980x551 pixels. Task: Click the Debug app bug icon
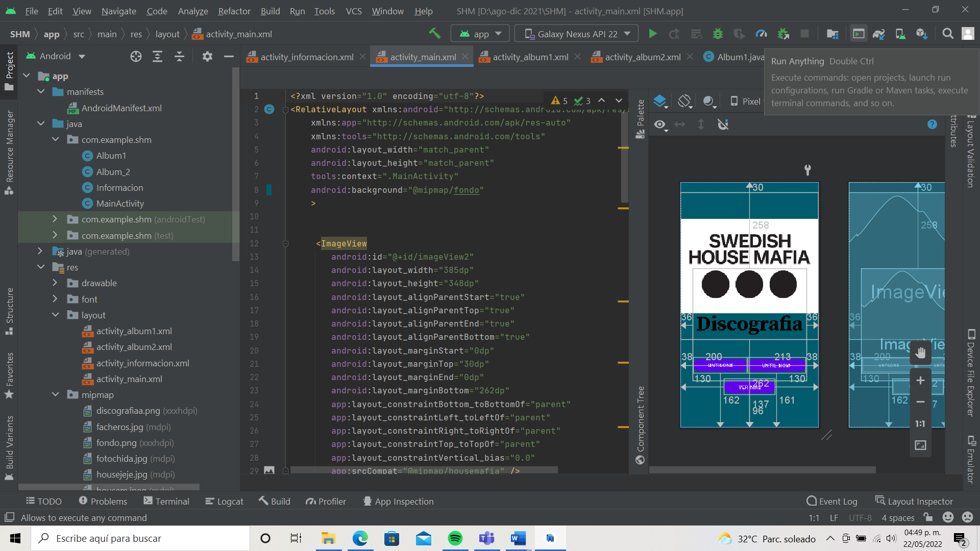(718, 34)
